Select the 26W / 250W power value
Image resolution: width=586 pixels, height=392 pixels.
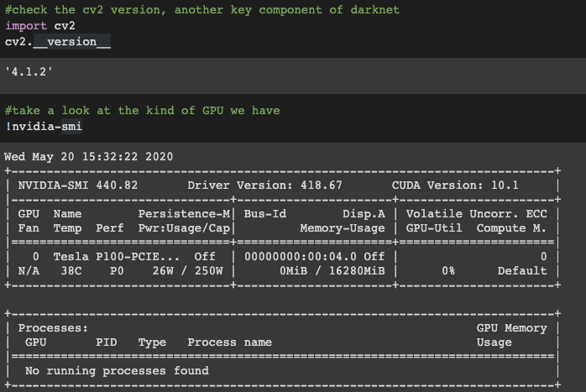187,270
